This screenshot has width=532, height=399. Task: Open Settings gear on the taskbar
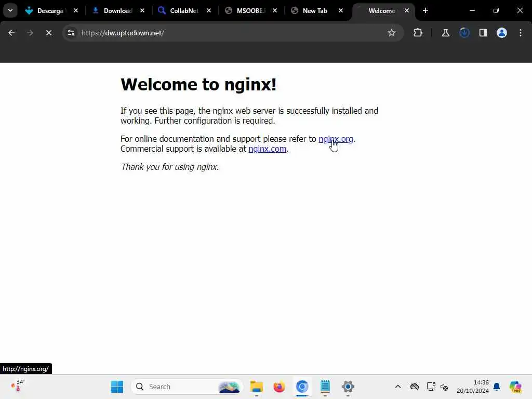(348, 387)
